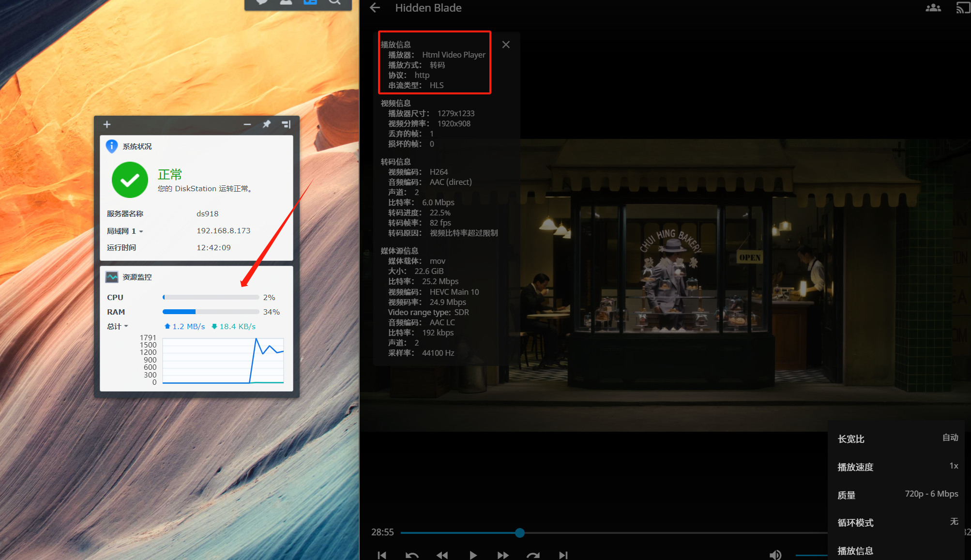Click the 视频编码 H264 line

[418, 172]
